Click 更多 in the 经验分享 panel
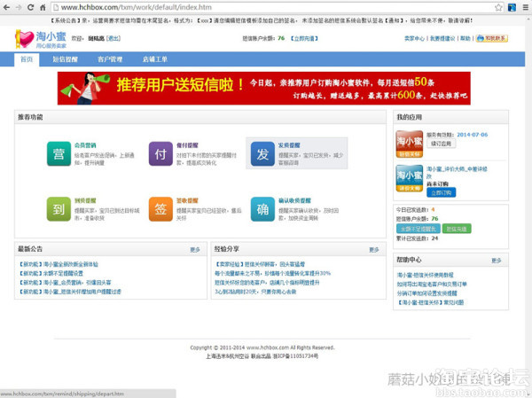This screenshot has width=532, height=398. [x=374, y=250]
